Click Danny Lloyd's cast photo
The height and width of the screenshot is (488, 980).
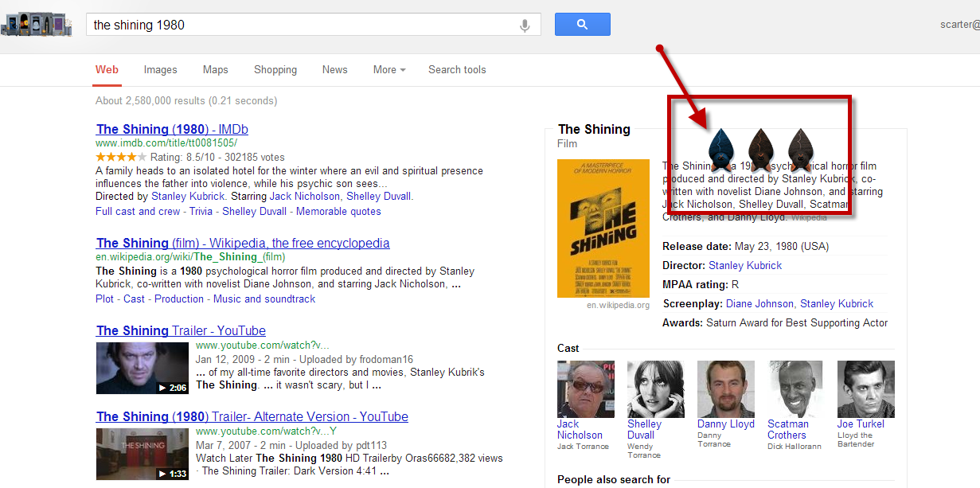coord(726,389)
